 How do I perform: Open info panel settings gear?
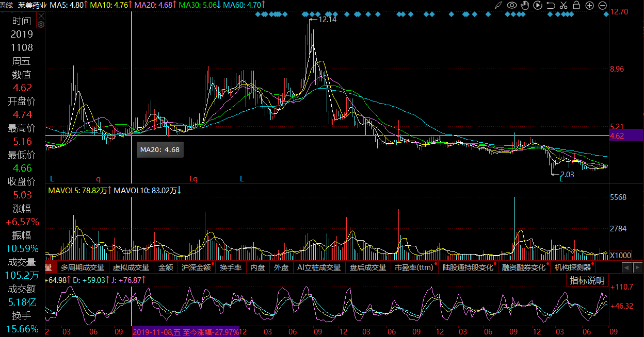click(x=41, y=24)
